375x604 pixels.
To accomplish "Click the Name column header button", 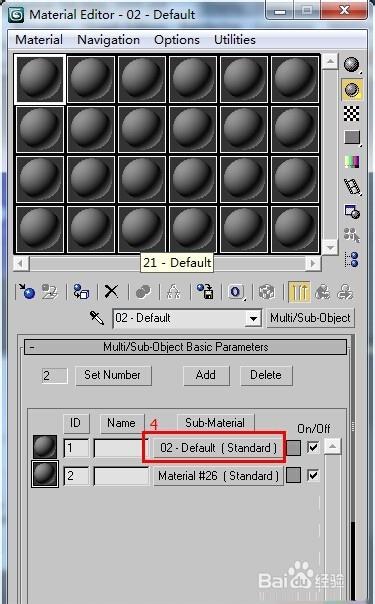I will (122, 423).
